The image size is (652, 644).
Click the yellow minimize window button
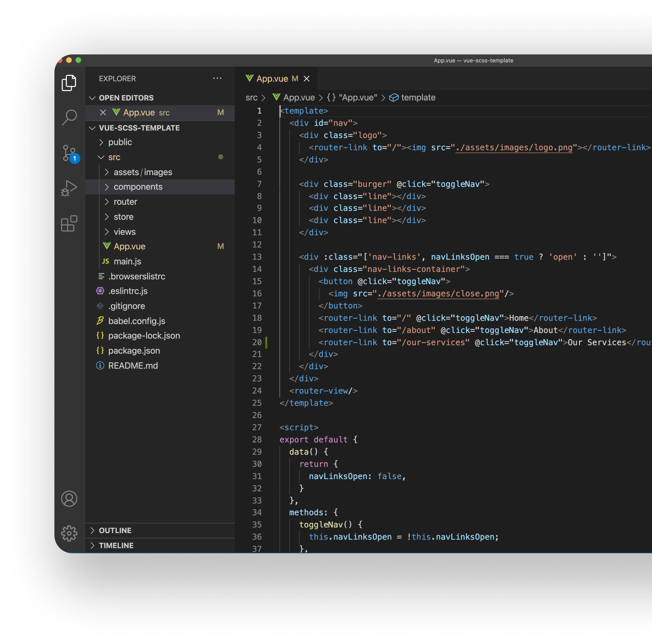tap(69, 60)
